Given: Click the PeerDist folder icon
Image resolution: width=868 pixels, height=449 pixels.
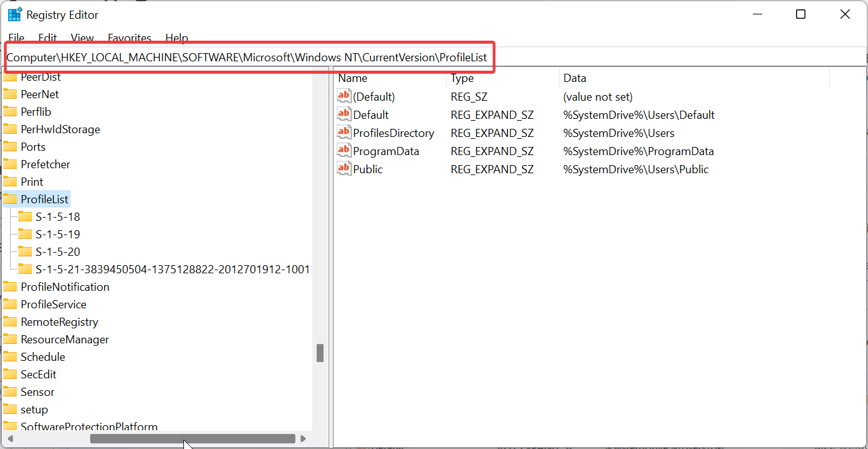Looking at the screenshot, I should tap(10, 78).
